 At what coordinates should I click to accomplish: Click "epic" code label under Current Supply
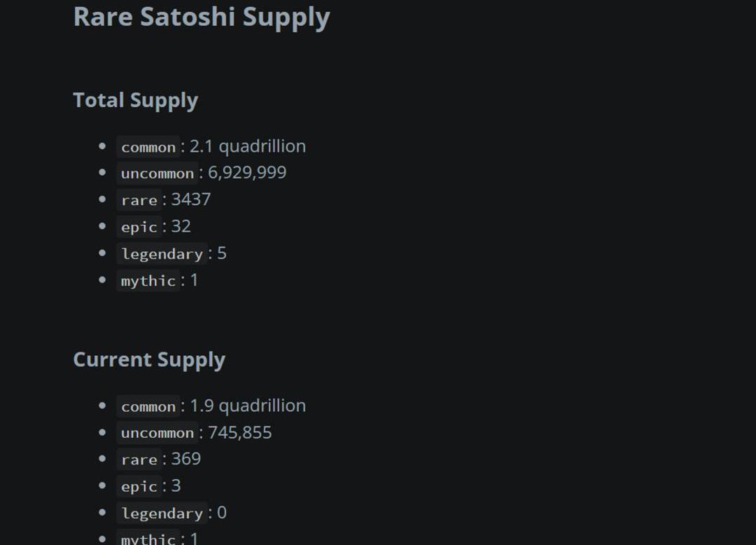[139, 486]
